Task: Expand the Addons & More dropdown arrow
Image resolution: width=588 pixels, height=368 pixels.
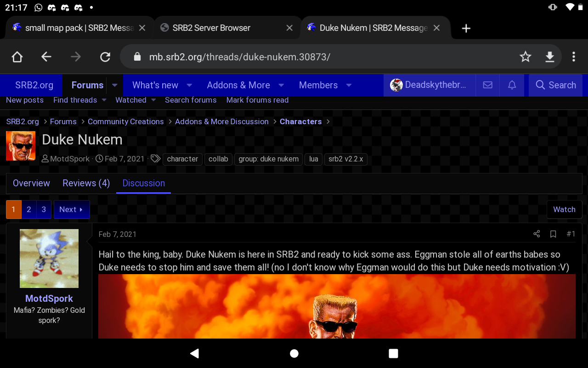Action: point(281,85)
